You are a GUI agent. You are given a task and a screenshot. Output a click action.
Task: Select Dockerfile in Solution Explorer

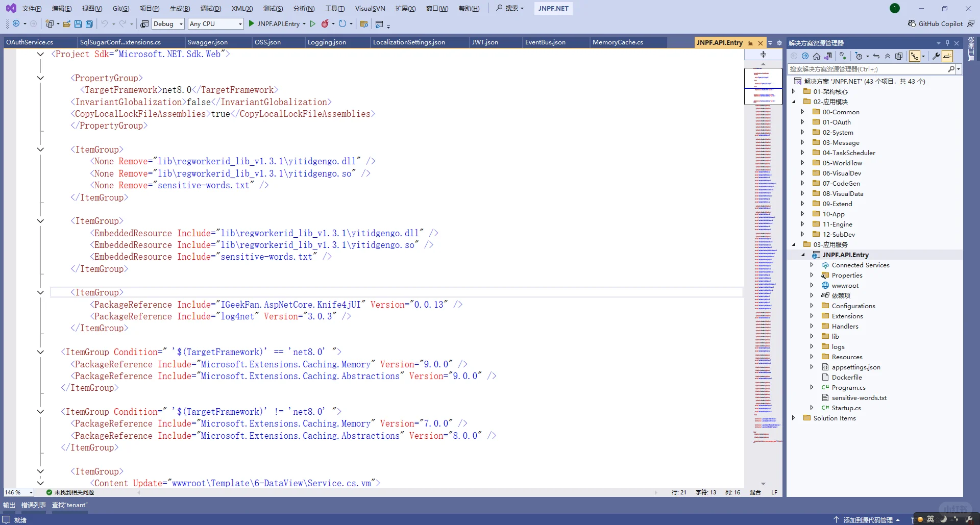pyautogui.click(x=846, y=377)
